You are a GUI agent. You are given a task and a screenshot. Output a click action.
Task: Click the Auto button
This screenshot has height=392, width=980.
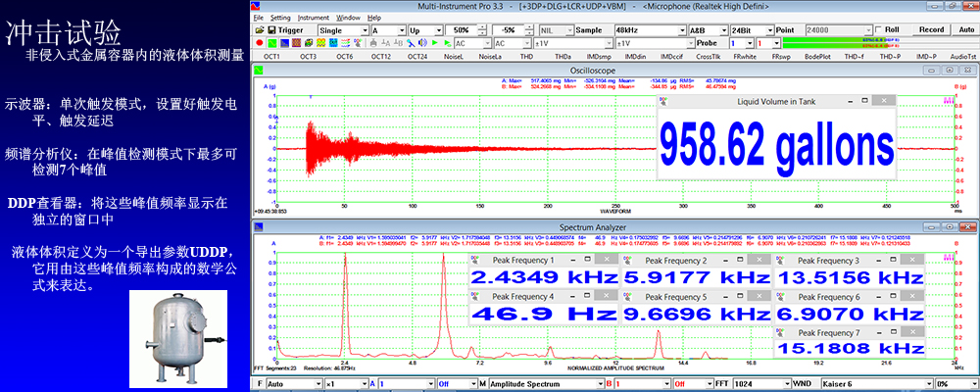[x=965, y=29]
